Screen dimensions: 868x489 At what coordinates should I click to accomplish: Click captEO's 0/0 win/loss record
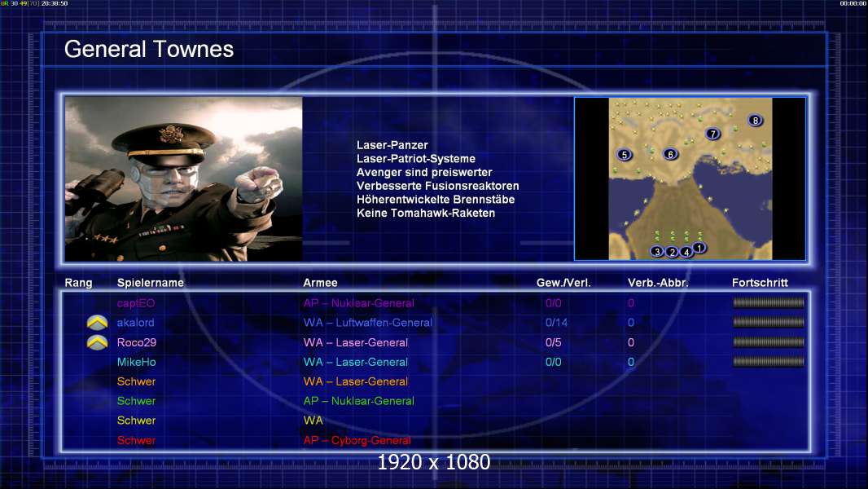point(554,303)
